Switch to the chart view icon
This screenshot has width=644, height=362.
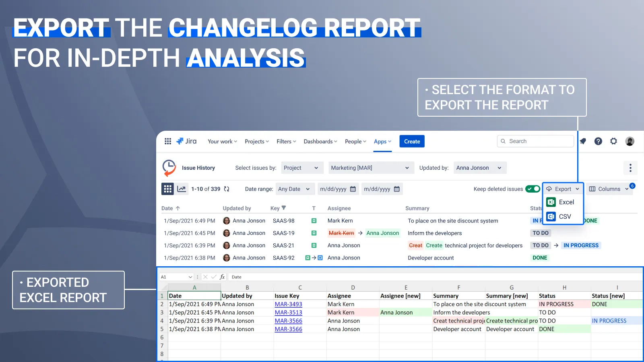tap(182, 189)
